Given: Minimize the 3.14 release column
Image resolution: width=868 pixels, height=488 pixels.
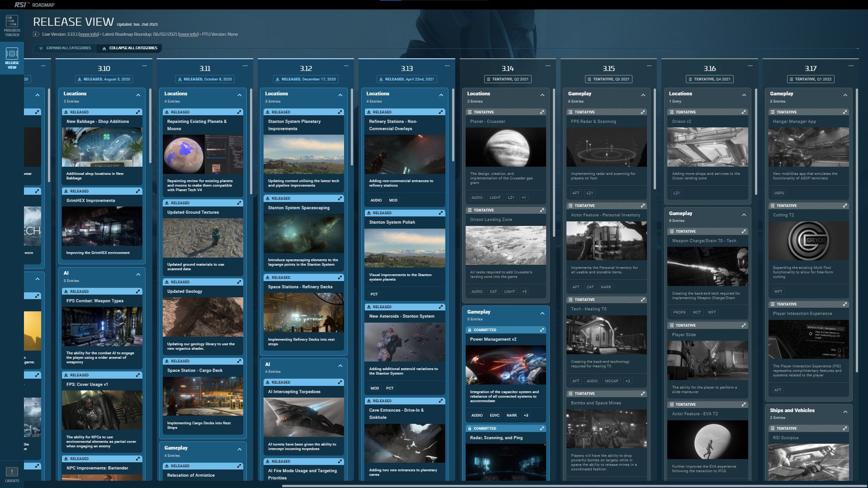Looking at the screenshot, I should 548,66.
